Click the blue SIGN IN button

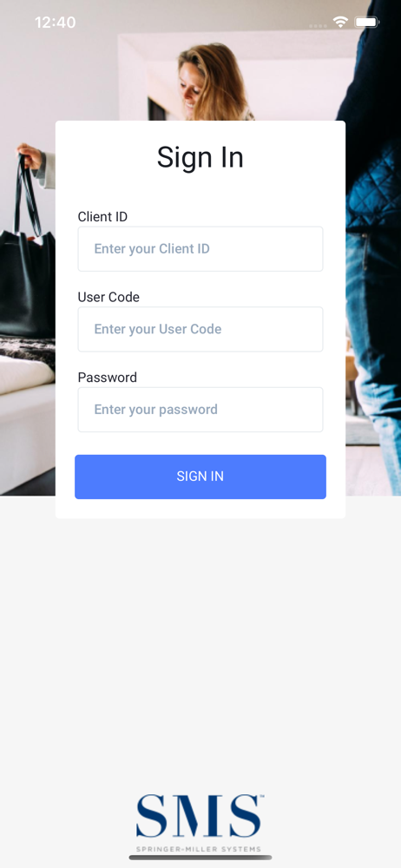pyautogui.click(x=200, y=477)
